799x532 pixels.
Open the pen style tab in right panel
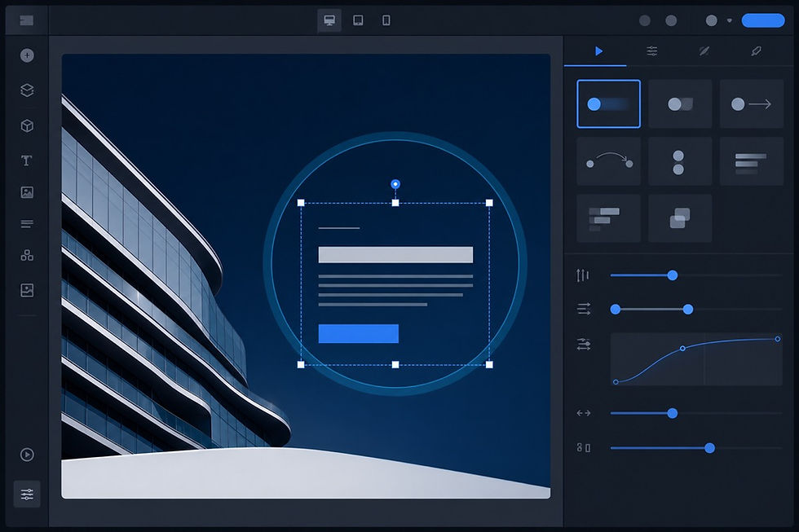coord(704,51)
